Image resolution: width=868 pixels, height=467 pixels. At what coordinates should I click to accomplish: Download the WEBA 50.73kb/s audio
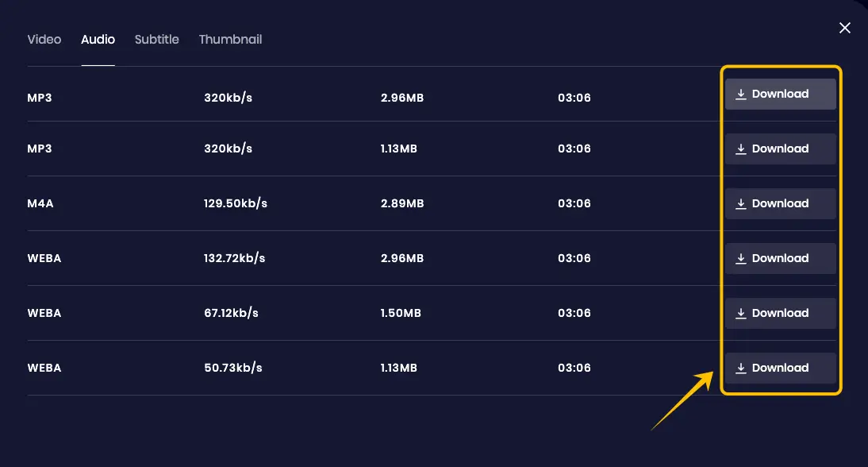[x=780, y=368]
